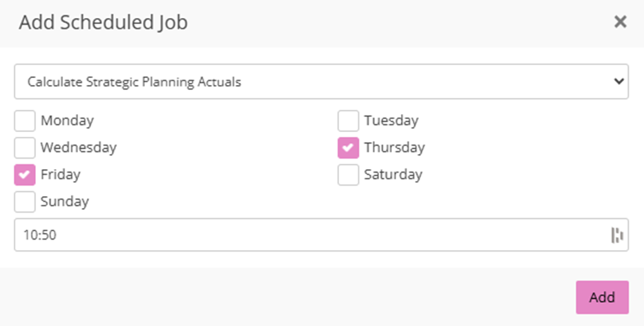
Task: Disable the Friday checkbox
Action: [x=25, y=175]
